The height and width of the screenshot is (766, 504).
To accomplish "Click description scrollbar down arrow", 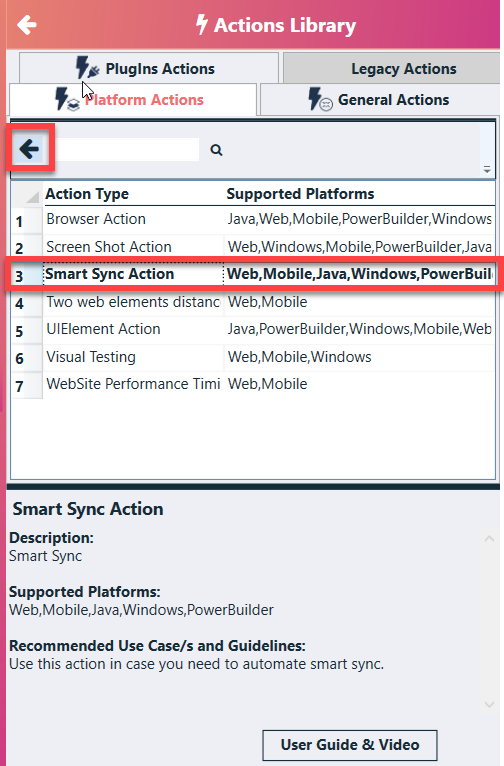I will 489,704.
